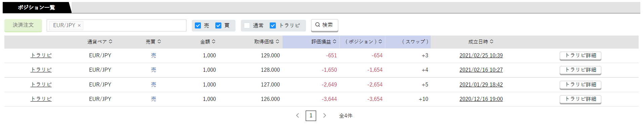Uncheck the トラリピ filter checkbox

tap(273, 25)
